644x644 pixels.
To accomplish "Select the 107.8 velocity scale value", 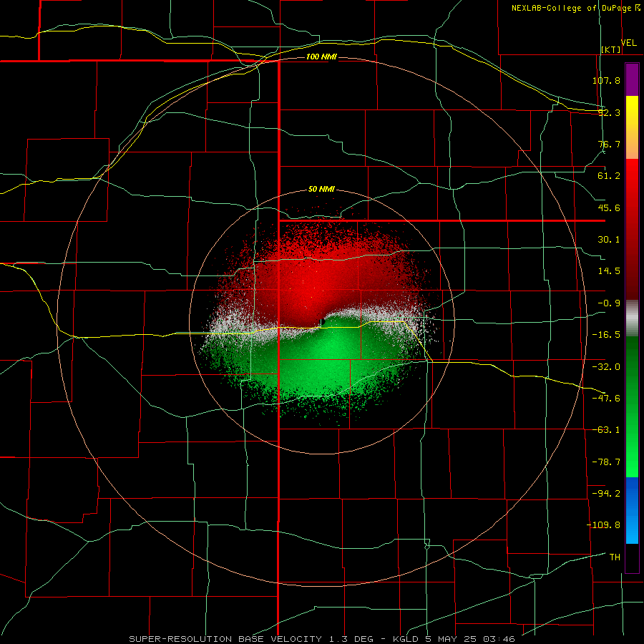I will (606, 80).
